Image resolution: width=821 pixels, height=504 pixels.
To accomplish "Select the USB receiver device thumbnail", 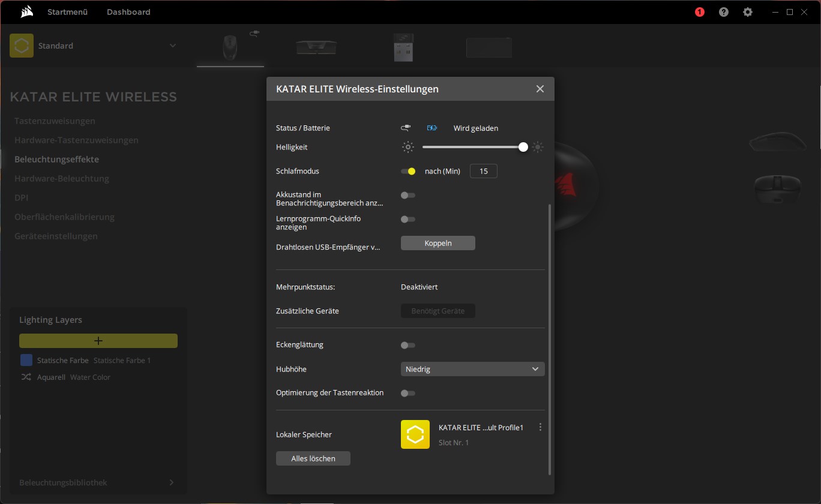I will tap(403, 47).
